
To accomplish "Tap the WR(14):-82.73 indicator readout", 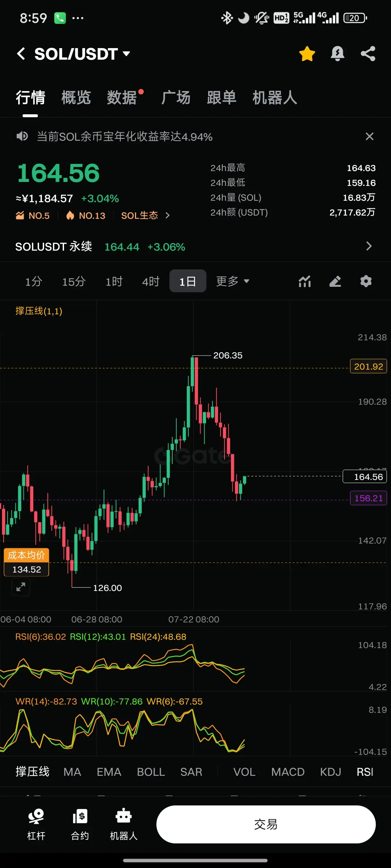I will 46,702.
